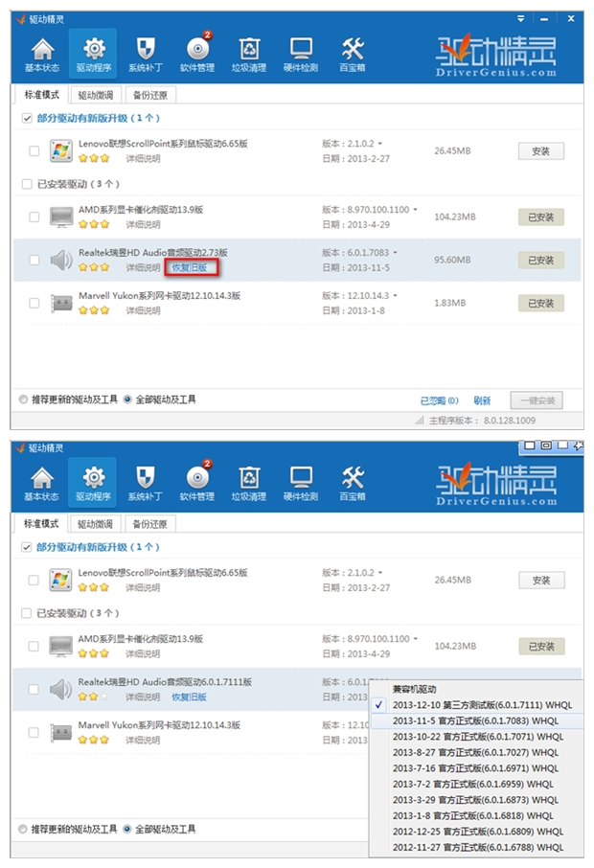Click 已安装 button on AMD row, top window

click(x=541, y=217)
